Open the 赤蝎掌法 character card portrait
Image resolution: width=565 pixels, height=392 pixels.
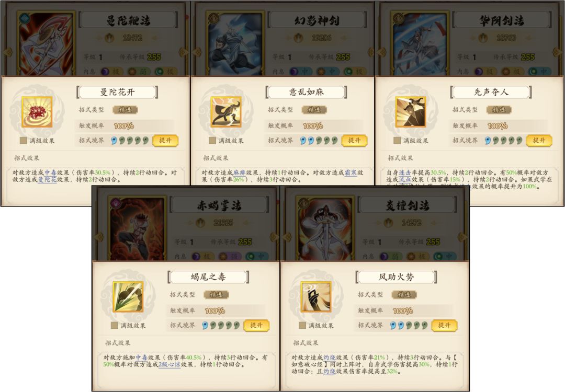click(137, 228)
